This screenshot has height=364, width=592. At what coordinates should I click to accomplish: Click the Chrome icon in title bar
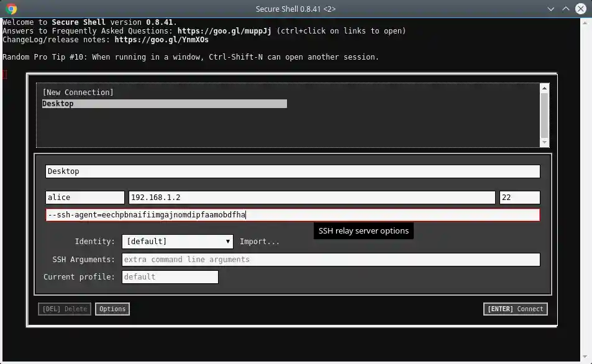click(x=11, y=9)
